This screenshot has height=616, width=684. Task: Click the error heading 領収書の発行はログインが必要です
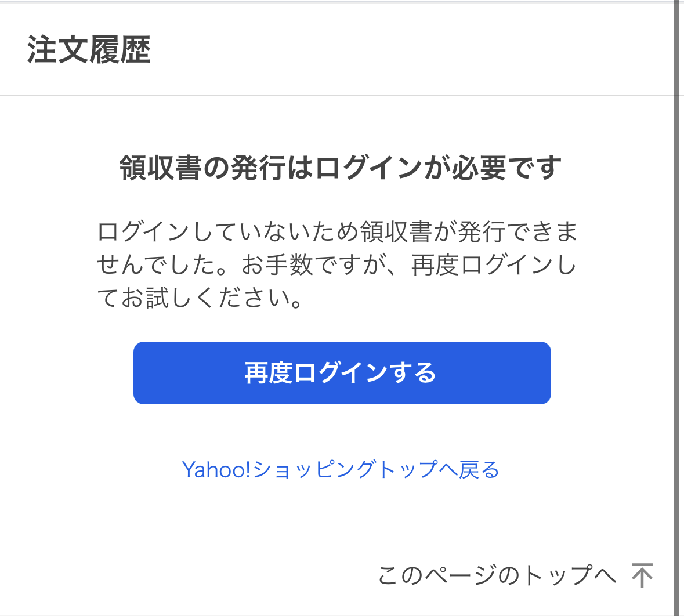(x=342, y=168)
